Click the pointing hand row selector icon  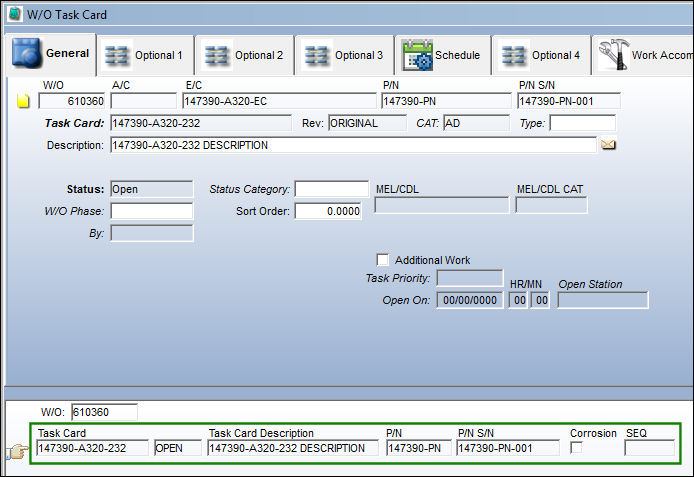[x=17, y=451]
